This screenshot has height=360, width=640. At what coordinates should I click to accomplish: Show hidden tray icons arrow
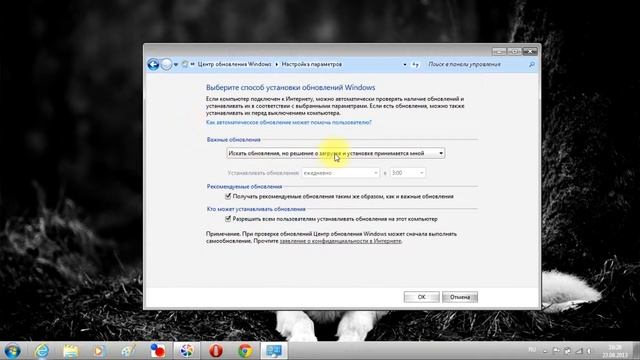pyautogui.click(x=545, y=351)
